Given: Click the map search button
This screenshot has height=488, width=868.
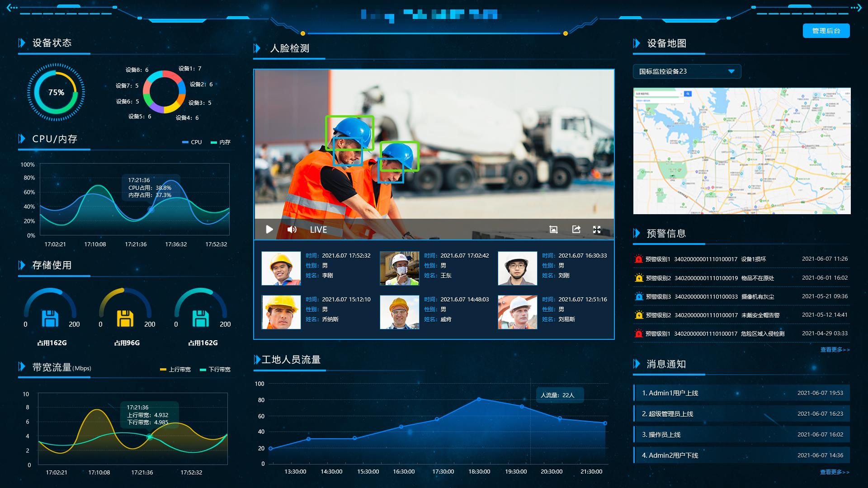Looking at the screenshot, I should pyautogui.click(x=688, y=94).
